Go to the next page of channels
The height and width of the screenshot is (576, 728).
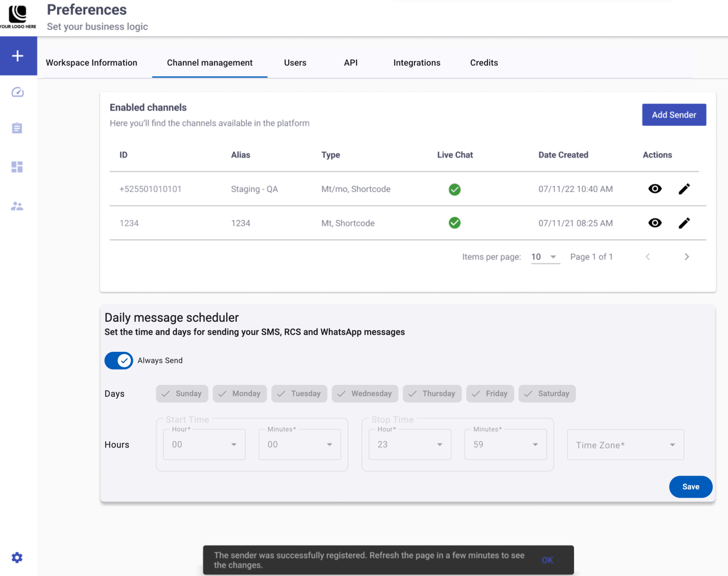click(687, 257)
